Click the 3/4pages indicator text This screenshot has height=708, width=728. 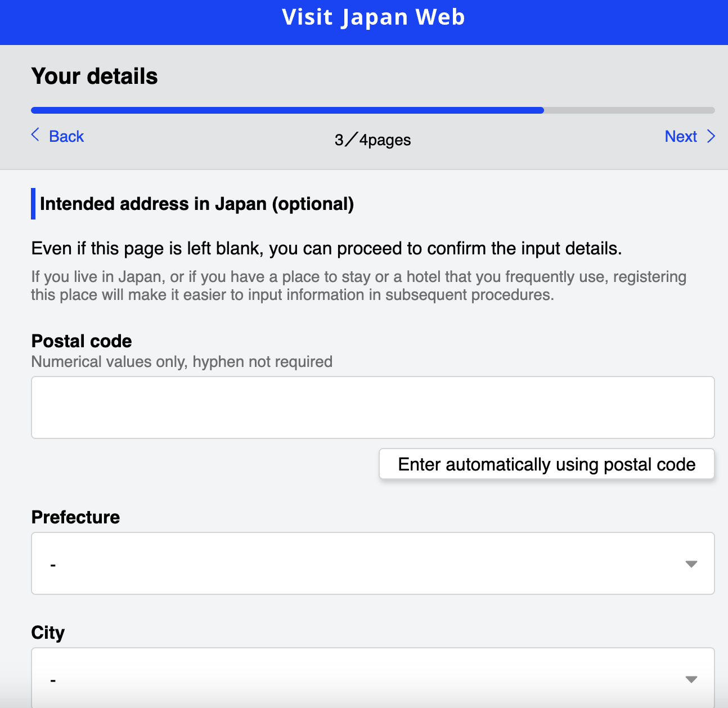(372, 140)
